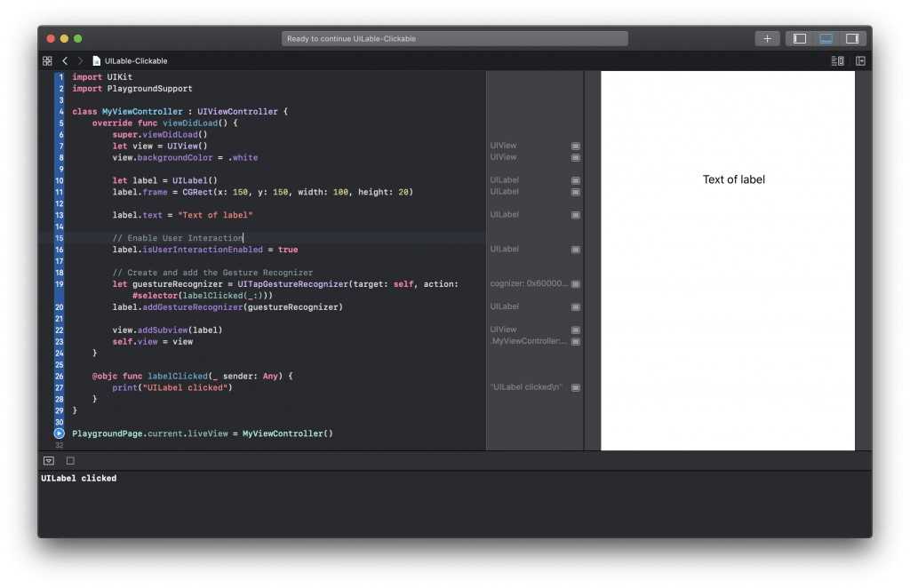Click the run playground play button
Image resolution: width=910 pixels, height=588 pixels.
[x=58, y=433]
